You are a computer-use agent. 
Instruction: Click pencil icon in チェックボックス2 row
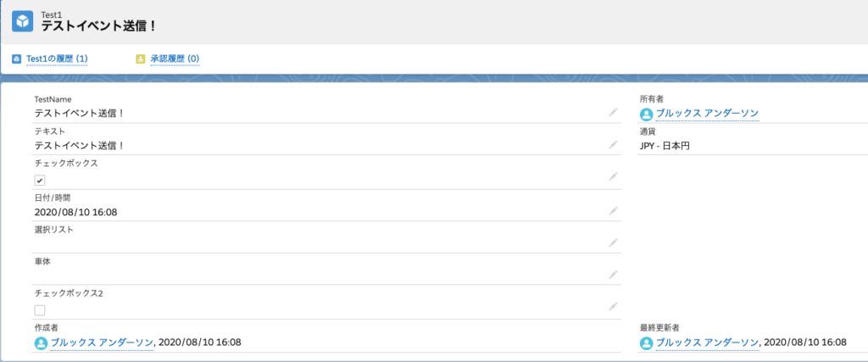coord(613,306)
